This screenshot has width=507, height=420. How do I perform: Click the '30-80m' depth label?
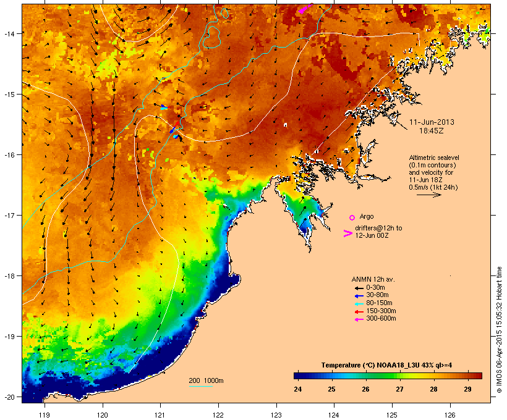377,295
